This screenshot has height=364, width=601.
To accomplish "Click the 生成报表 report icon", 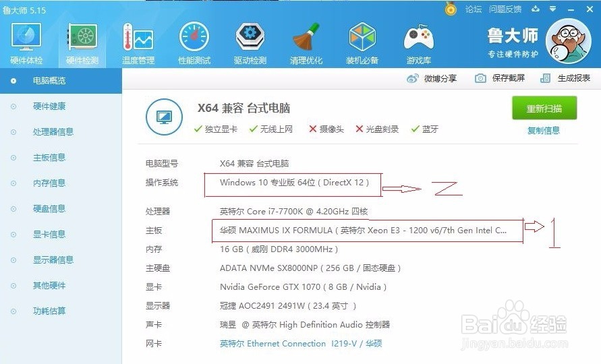I will pyautogui.click(x=545, y=79).
